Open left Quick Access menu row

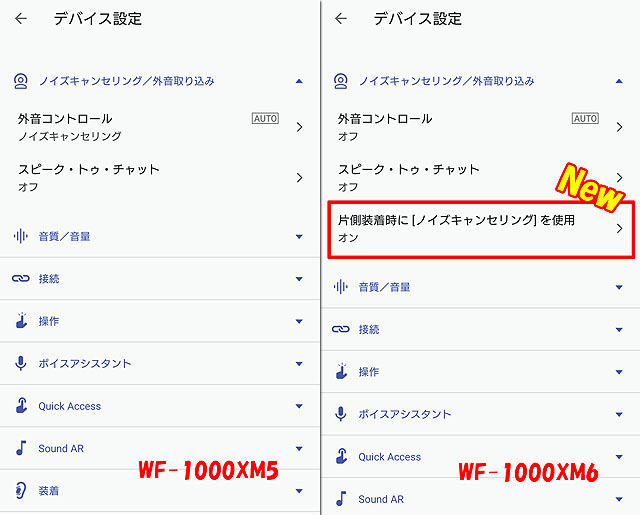click(x=160, y=406)
